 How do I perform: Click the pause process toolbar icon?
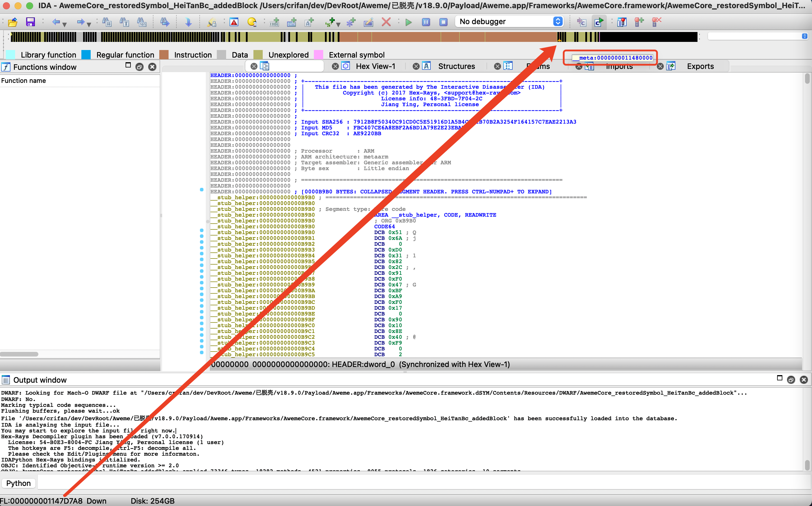(426, 22)
